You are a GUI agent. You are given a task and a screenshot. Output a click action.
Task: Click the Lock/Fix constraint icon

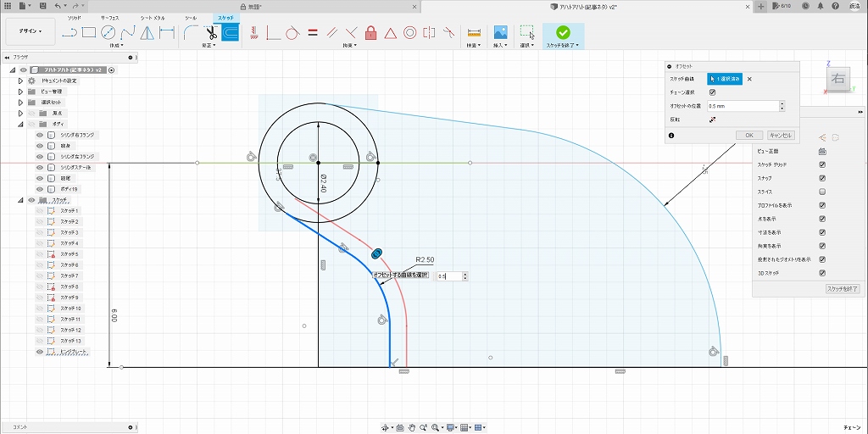pos(370,33)
